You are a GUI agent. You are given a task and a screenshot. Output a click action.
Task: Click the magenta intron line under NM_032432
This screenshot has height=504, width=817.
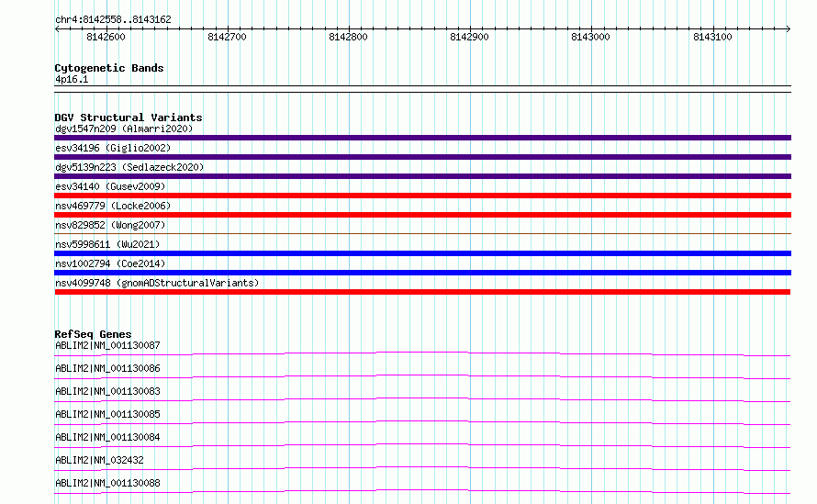pyautogui.click(x=422, y=468)
